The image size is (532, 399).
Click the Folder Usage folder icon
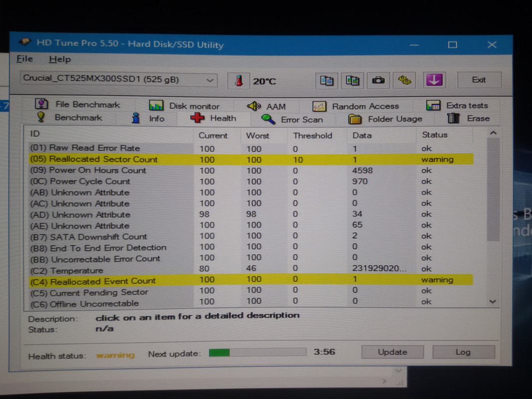click(x=355, y=119)
